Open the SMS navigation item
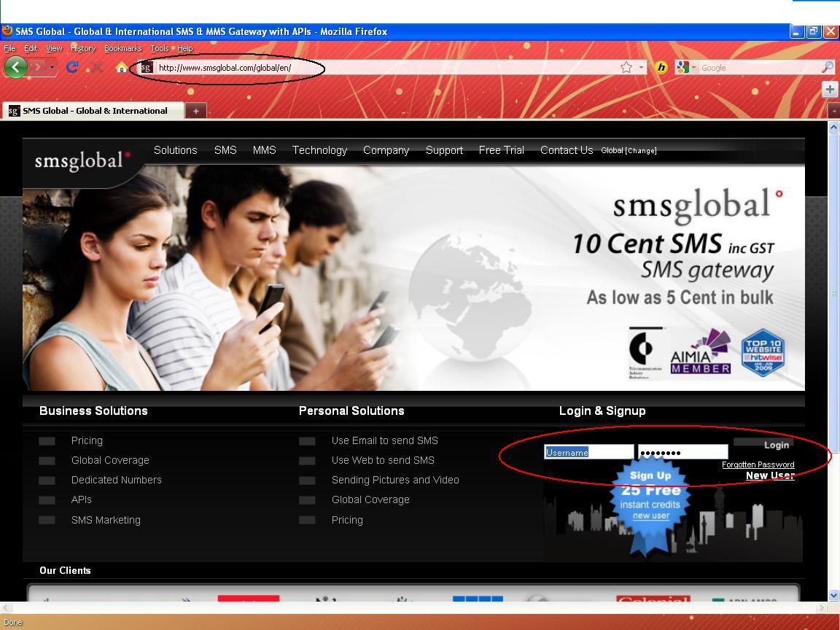The height and width of the screenshot is (630, 840). pyautogui.click(x=225, y=150)
